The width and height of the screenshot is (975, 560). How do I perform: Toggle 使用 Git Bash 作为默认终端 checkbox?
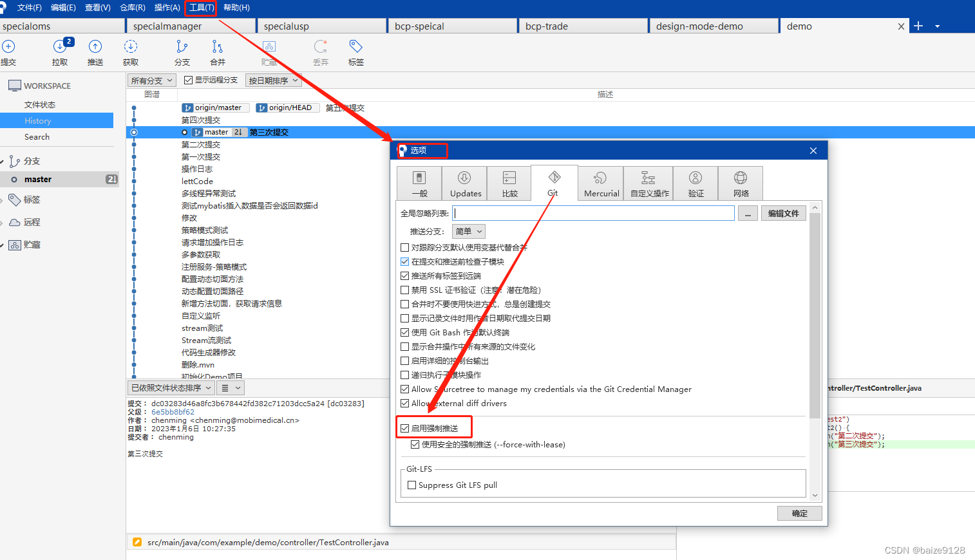405,332
